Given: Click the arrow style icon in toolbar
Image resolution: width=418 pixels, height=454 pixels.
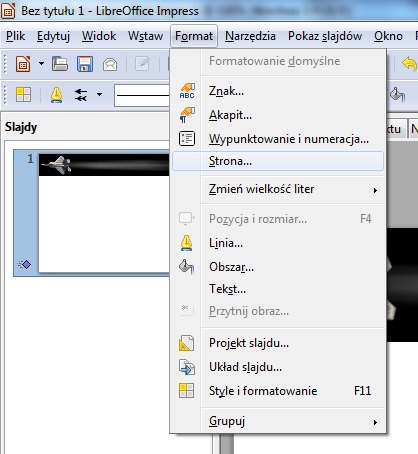Looking at the screenshot, I should coord(81,95).
